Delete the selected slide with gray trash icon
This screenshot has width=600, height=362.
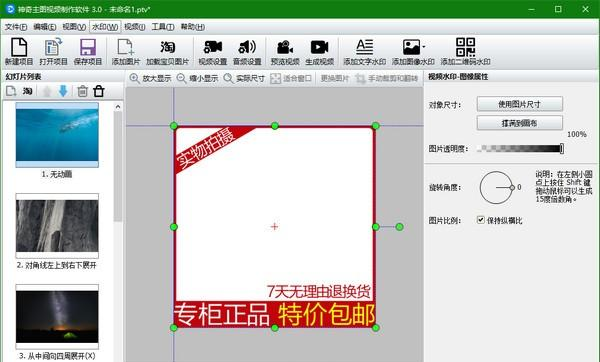(x=82, y=91)
